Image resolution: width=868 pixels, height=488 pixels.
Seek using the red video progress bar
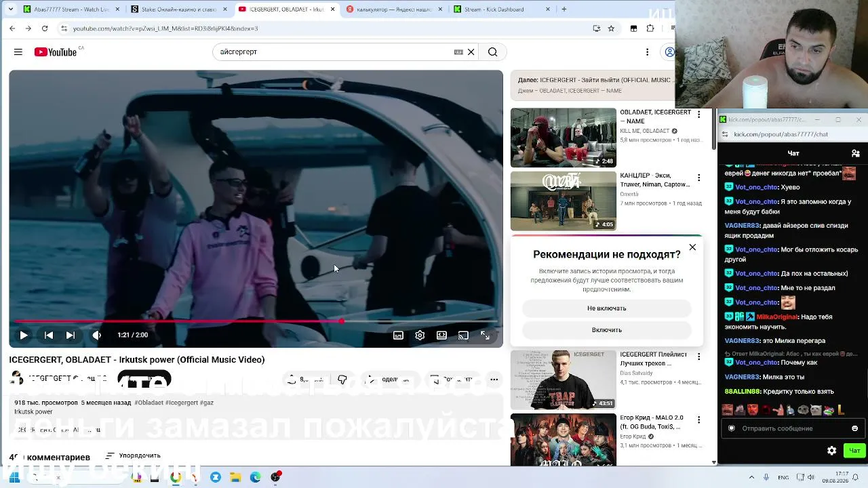(x=256, y=321)
